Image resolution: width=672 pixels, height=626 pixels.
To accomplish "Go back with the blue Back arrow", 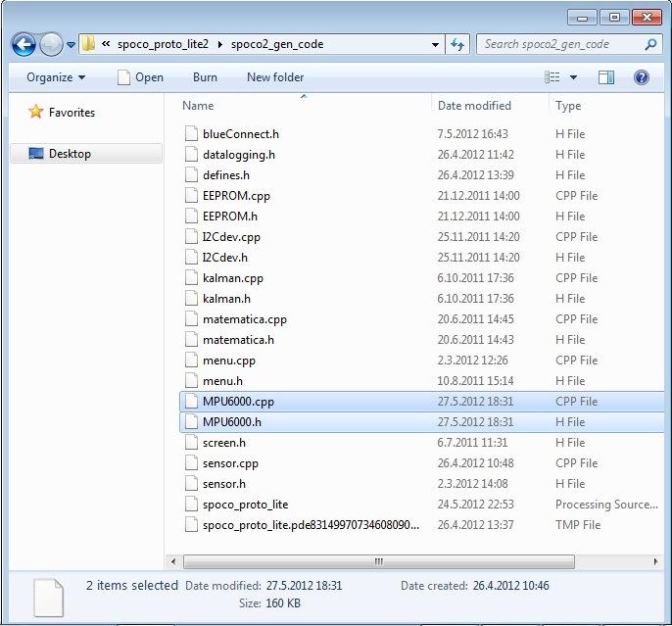I will click(x=24, y=44).
